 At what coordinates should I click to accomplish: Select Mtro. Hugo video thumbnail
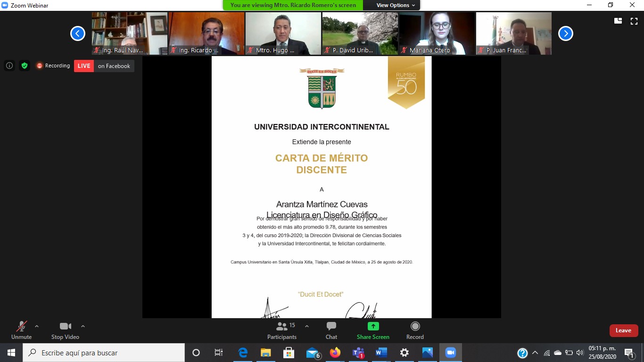click(x=283, y=33)
